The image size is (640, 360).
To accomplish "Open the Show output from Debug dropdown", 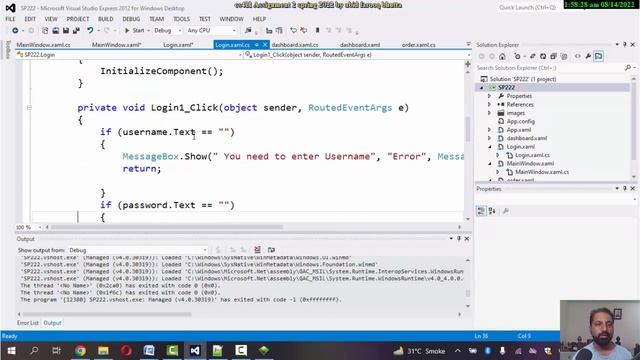I will [138, 250].
